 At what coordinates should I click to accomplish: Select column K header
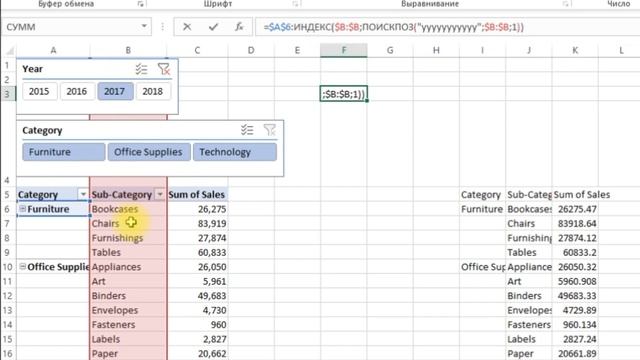click(x=575, y=51)
